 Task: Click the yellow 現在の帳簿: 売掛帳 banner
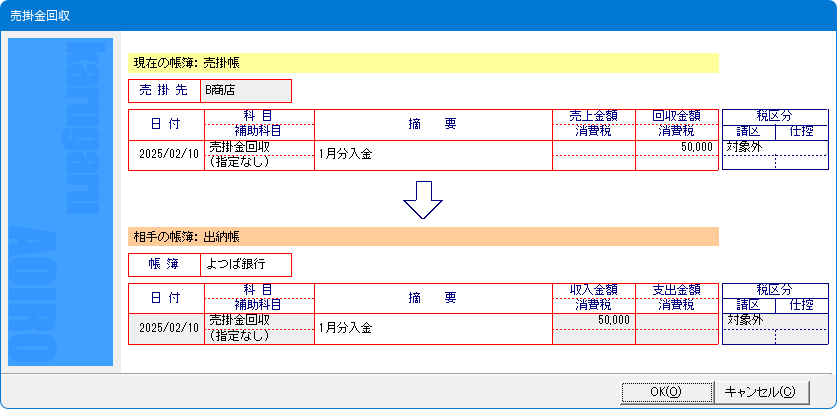[423, 63]
